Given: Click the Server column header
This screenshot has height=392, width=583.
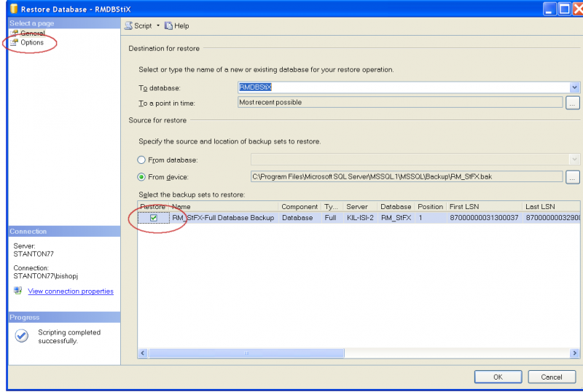Looking at the screenshot, I should tap(360, 206).
